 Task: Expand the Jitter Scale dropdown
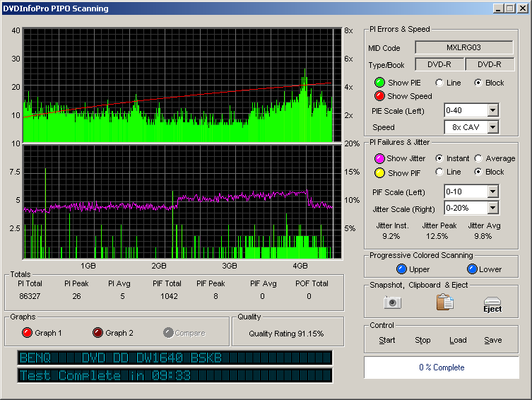pyautogui.click(x=492, y=208)
